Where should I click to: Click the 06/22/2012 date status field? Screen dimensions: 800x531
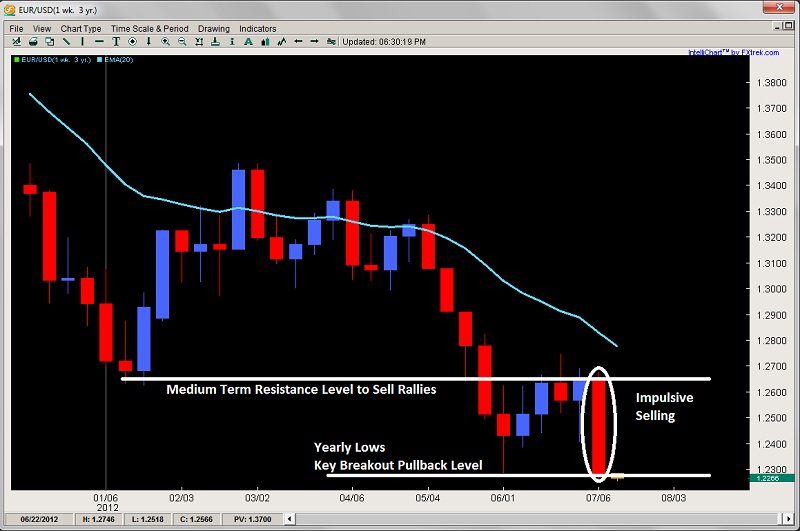[x=39, y=519]
